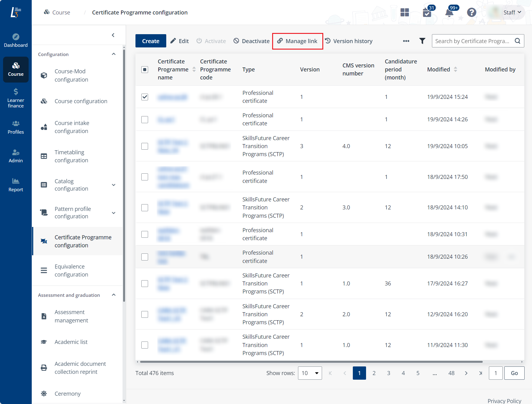Viewport: 532px width, 404px height.
Task: Open the Profiles section
Action: 16,127
